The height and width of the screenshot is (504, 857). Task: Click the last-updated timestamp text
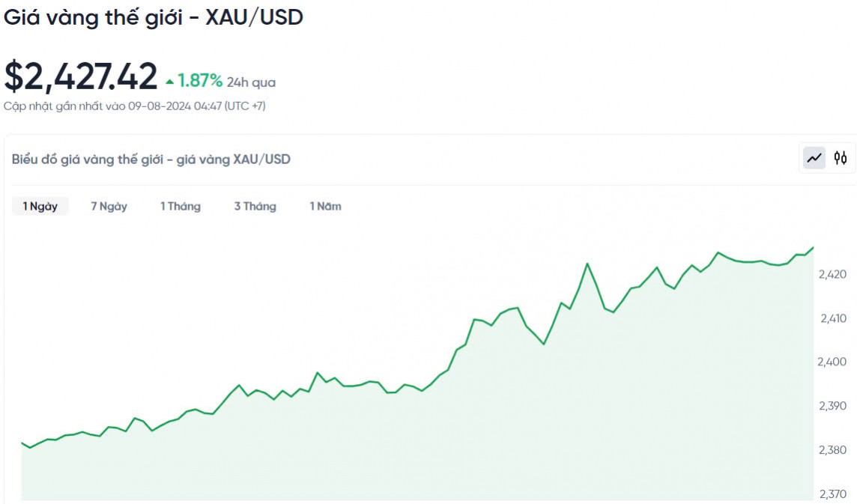click(x=135, y=106)
